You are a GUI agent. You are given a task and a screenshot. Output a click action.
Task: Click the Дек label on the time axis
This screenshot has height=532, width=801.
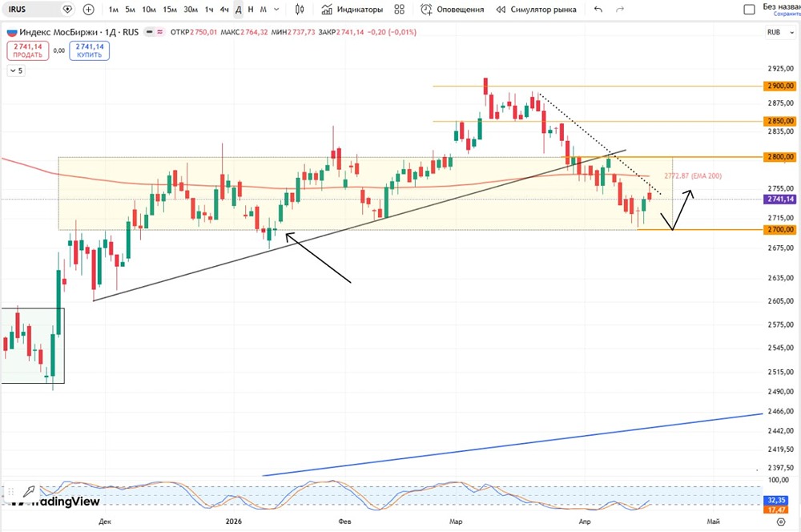pos(105,522)
